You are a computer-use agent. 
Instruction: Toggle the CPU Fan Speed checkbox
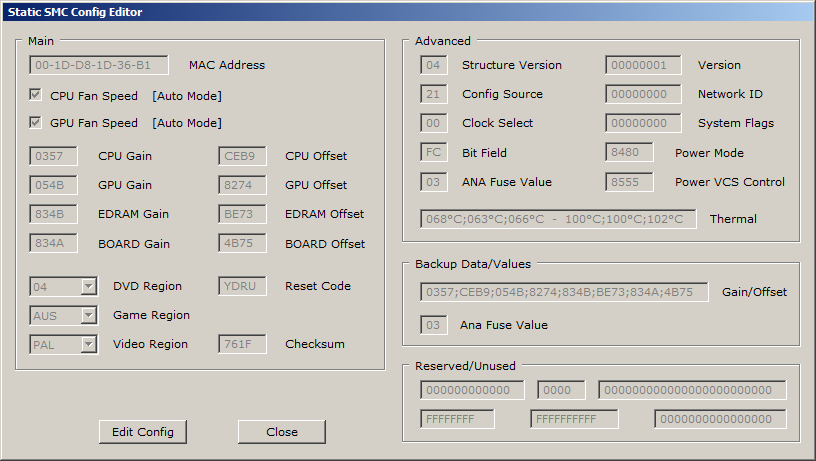click(x=35, y=95)
